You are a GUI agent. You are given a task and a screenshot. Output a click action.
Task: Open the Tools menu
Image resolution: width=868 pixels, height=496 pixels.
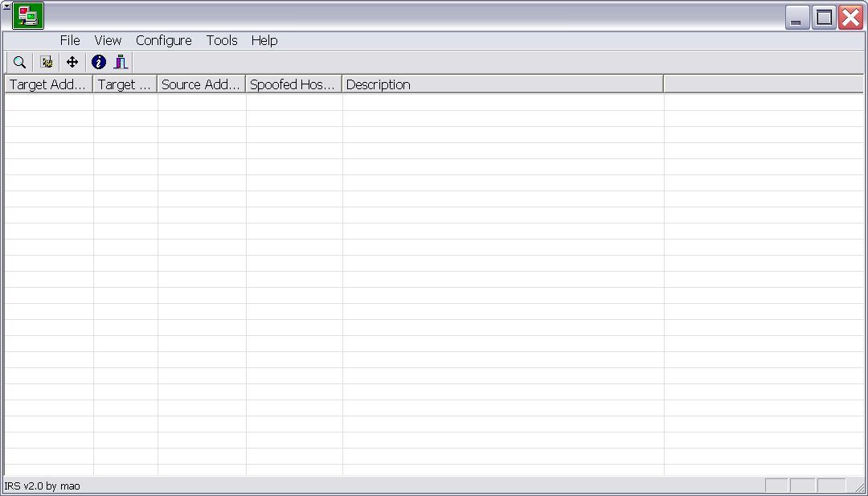222,40
